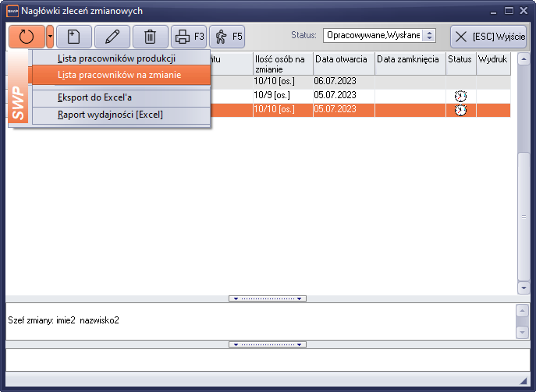Click the new document toolbar icon
Viewport: 536px width, 392px height.
[74, 37]
